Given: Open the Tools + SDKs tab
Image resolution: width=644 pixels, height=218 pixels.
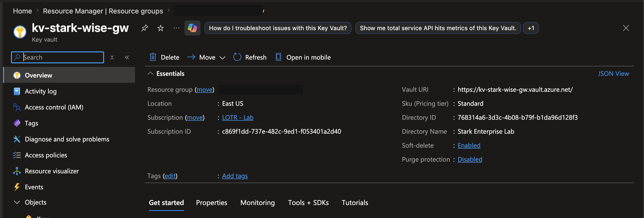Looking at the screenshot, I should 308,203.
